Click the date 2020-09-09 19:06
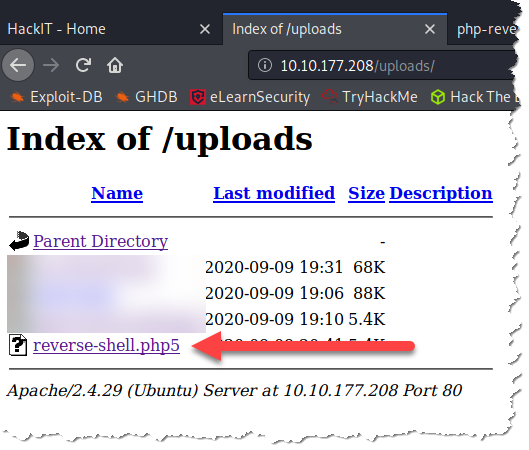 274,293
